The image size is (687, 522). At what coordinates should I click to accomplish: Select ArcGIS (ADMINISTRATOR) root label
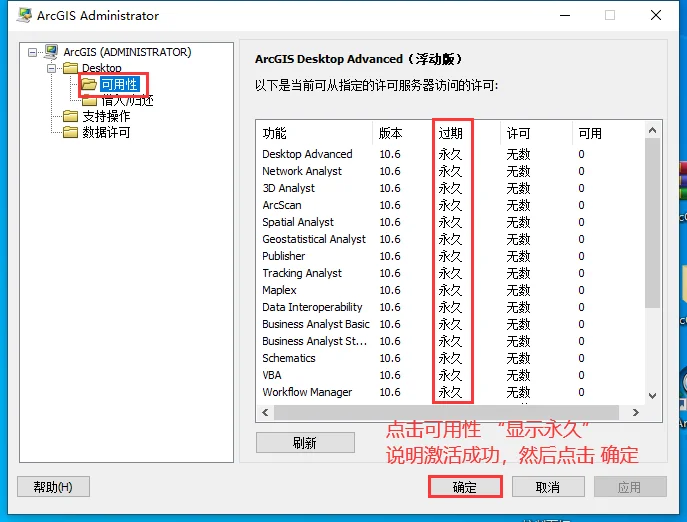point(127,52)
